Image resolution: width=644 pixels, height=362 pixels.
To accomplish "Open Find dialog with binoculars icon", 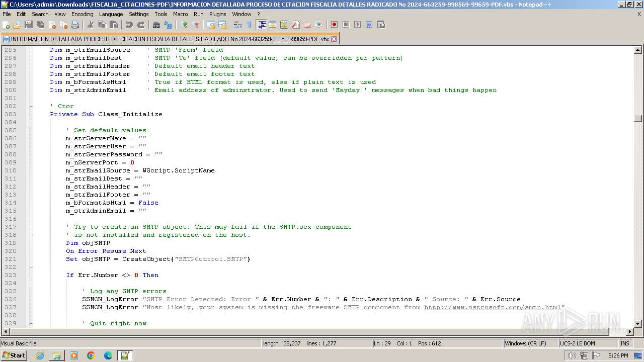I will click(x=156, y=25).
